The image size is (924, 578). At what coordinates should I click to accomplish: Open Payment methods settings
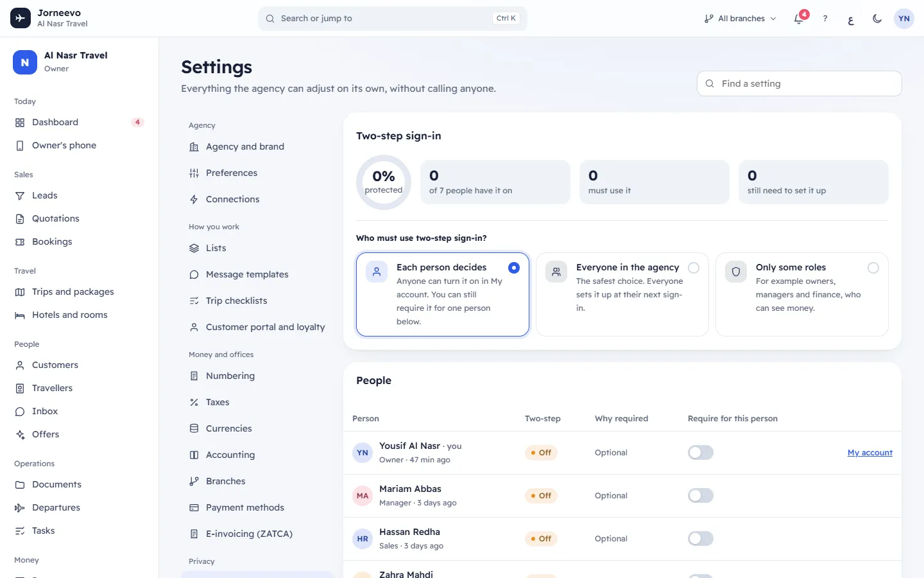click(257, 507)
